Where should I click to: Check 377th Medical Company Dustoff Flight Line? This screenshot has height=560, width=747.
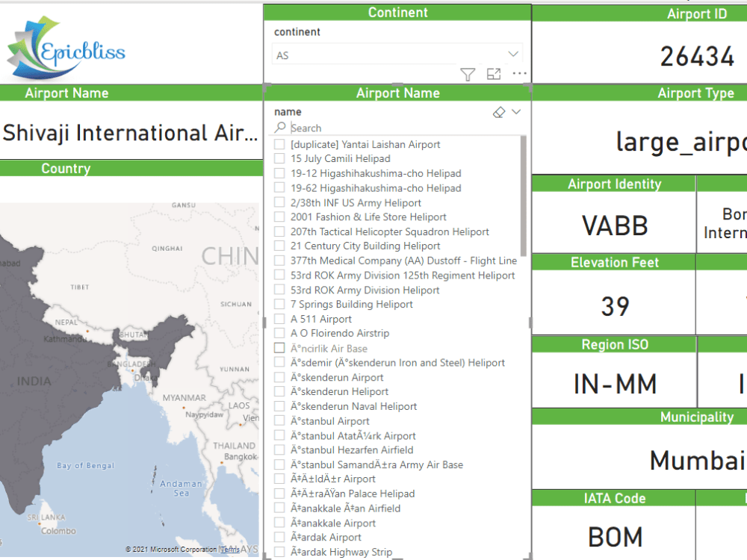coord(279,261)
